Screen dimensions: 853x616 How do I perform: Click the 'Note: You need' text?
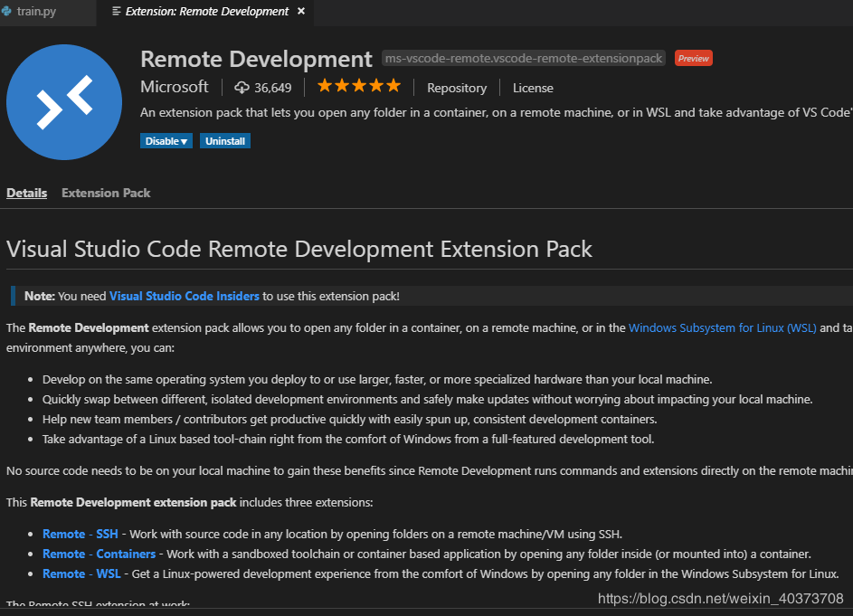click(x=65, y=296)
